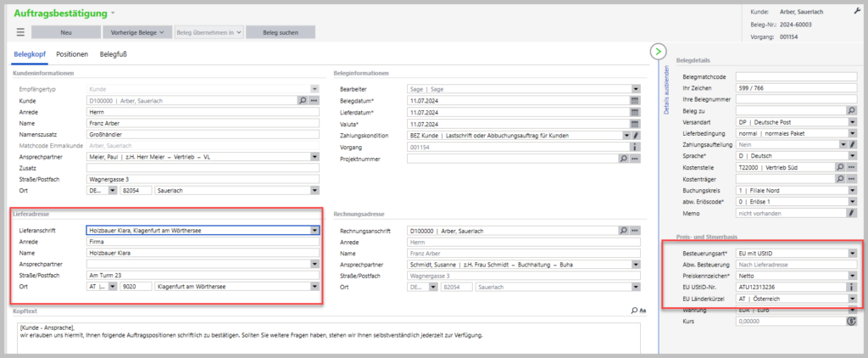Click the info icon beside EU UStID-Nr.
Image resolution: width=868 pixels, height=358 pixels.
click(x=853, y=287)
